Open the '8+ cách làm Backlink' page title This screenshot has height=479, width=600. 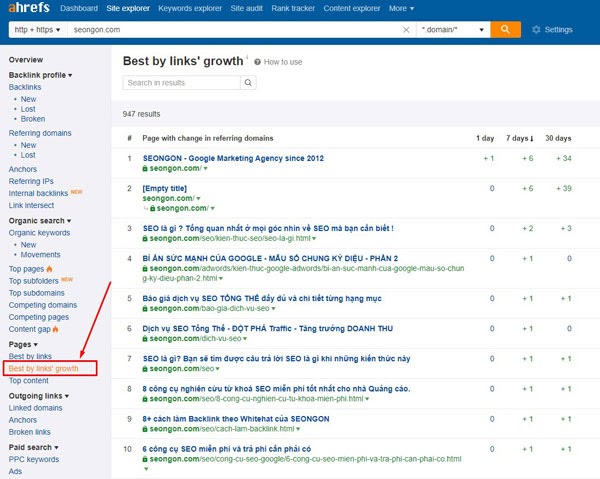point(236,419)
